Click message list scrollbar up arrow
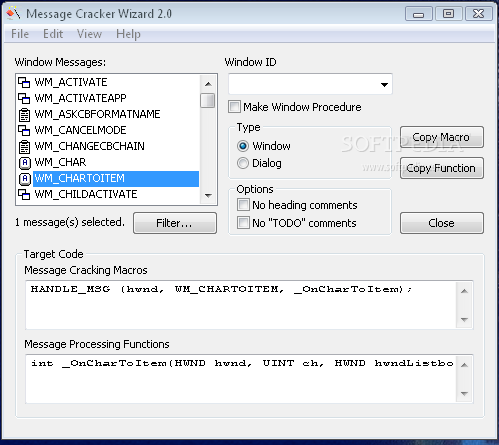The width and height of the screenshot is (499, 445). pyautogui.click(x=208, y=84)
